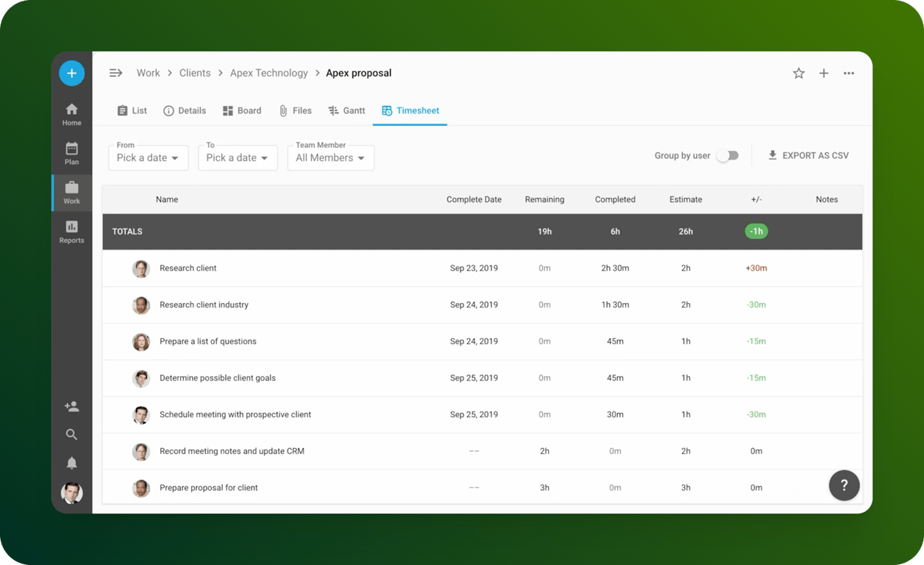Open Plan calendar in sidebar
The image size is (924, 565).
pyautogui.click(x=71, y=154)
